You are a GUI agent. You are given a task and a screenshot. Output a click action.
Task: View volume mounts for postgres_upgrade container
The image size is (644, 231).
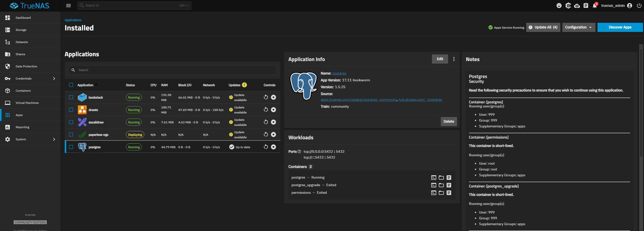point(441,185)
